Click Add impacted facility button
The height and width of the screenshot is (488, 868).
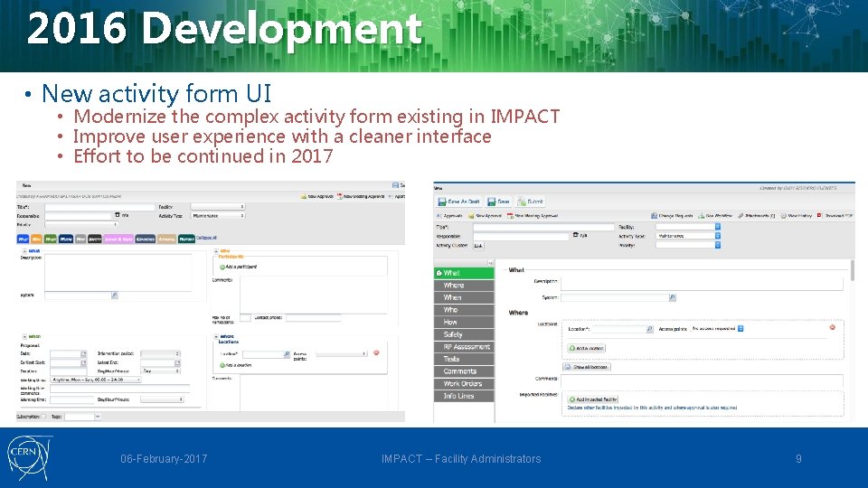pyautogui.click(x=593, y=399)
